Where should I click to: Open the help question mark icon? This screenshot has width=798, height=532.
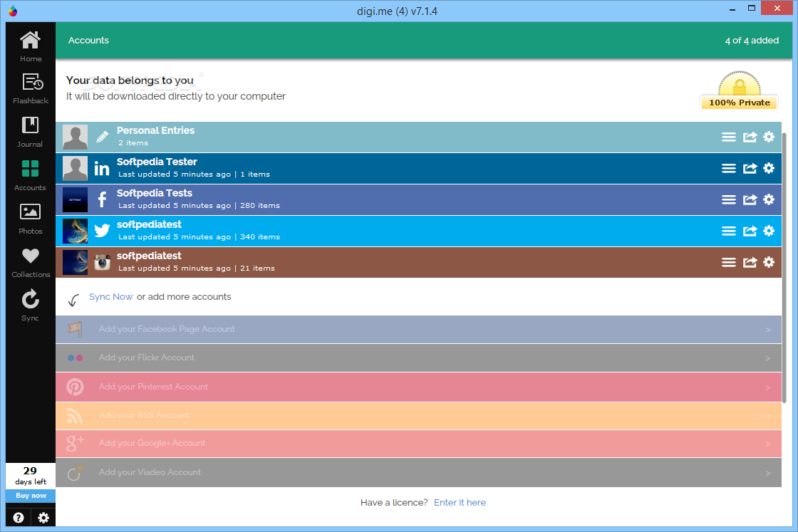tap(19, 518)
